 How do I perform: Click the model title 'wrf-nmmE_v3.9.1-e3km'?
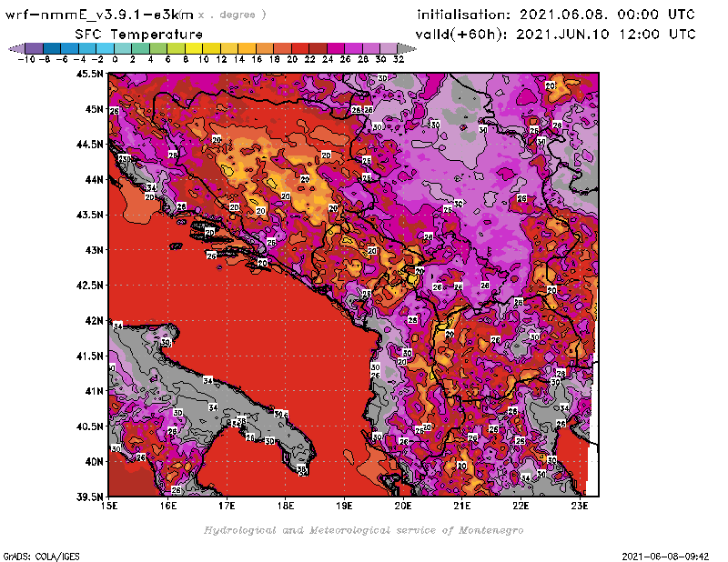point(99,15)
